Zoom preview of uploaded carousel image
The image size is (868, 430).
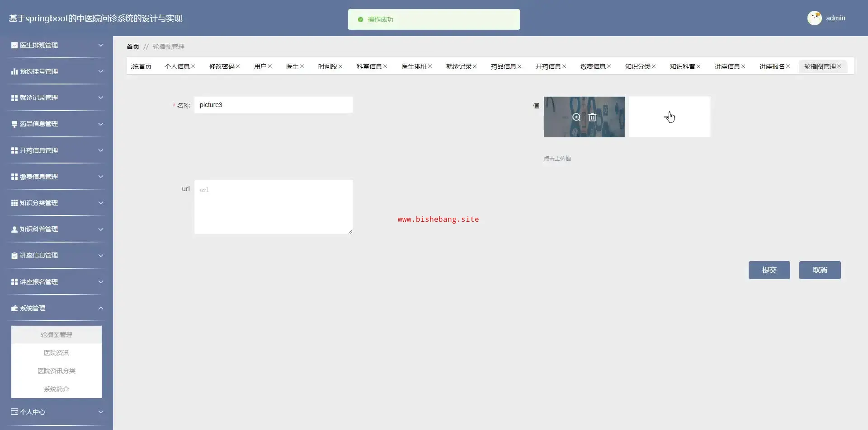click(576, 117)
